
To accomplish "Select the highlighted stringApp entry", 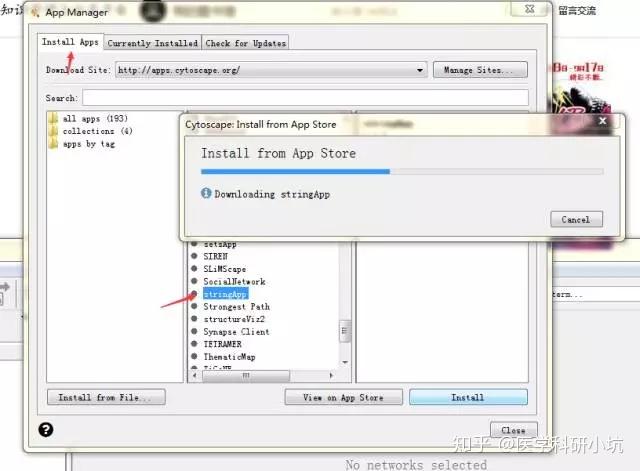I will point(225,294).
